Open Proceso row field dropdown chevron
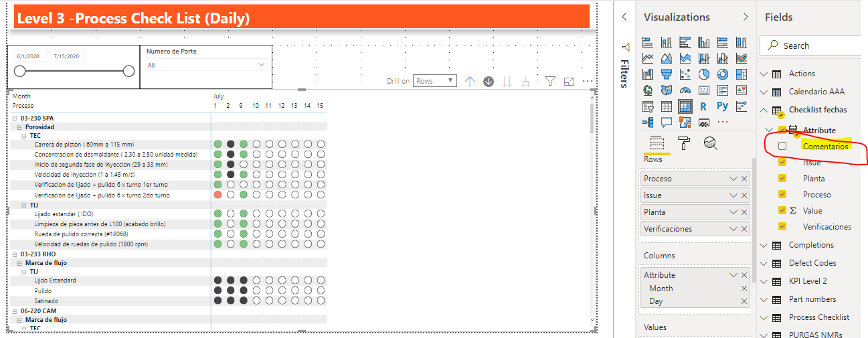 tap(733, 179)
